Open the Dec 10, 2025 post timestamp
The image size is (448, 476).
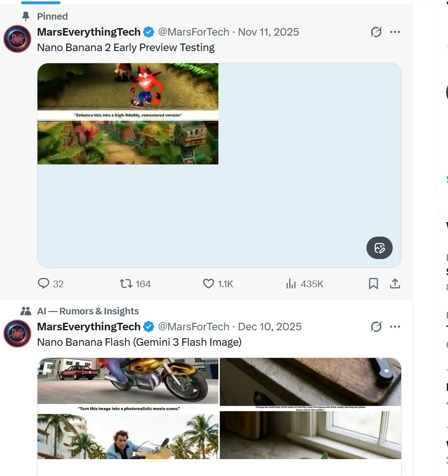pyautogui.click(x=270, y=327)
